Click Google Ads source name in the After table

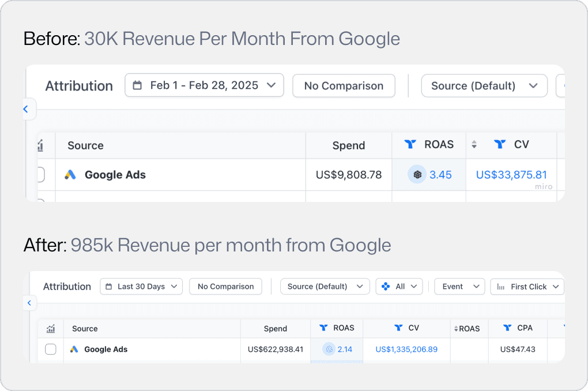[105, 349]
